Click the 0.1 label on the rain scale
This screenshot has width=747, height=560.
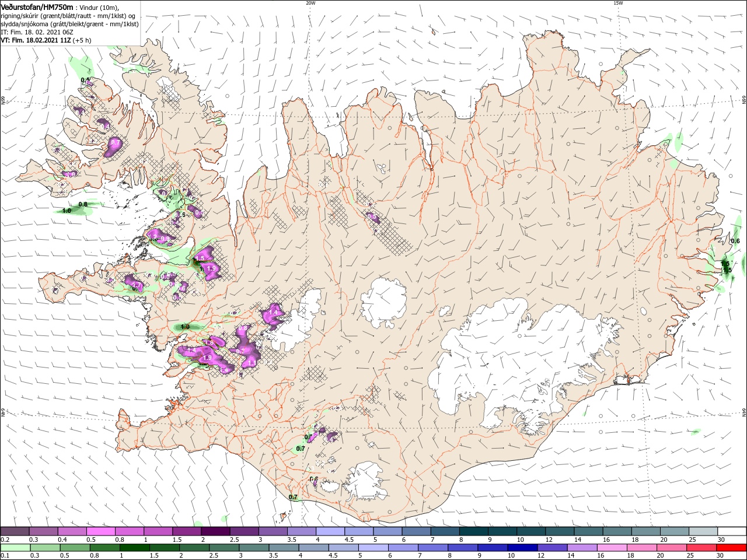click(x=5, y=556)
